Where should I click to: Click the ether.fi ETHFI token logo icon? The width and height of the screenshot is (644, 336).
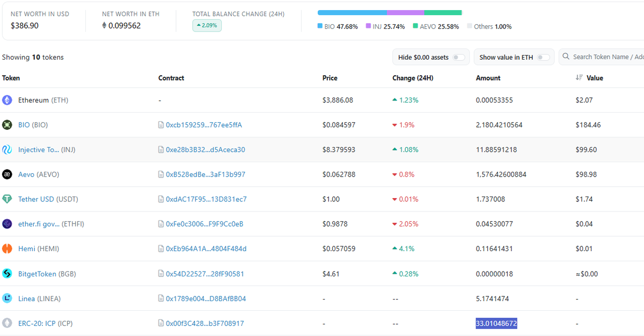pos(7,224)
